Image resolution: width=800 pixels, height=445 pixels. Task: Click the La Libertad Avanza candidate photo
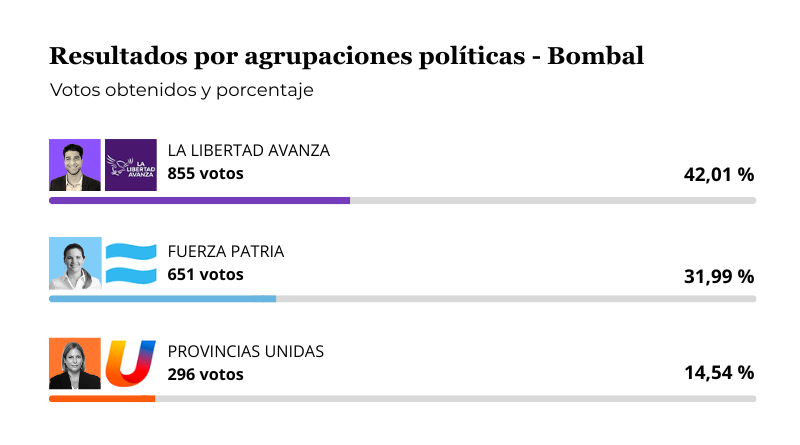click(x=75, y=165)
